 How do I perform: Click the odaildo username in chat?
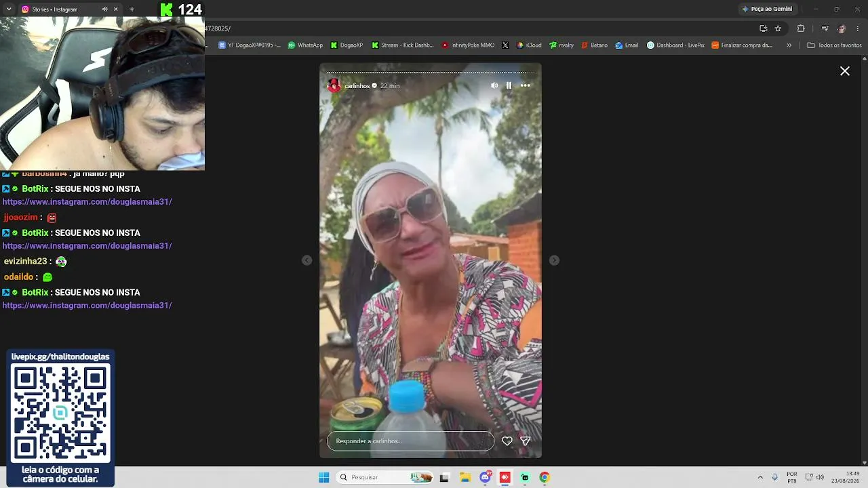coord(18,277)
